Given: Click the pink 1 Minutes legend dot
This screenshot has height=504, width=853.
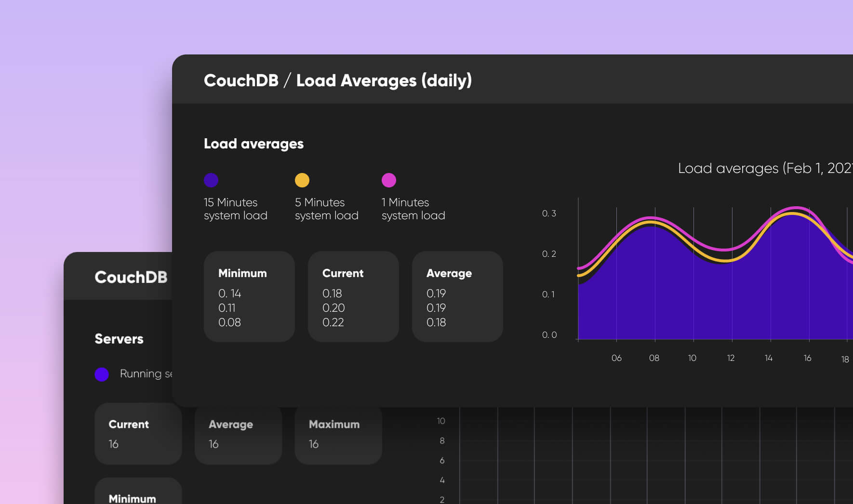Looking at the screenshot, I should (389, 180).
